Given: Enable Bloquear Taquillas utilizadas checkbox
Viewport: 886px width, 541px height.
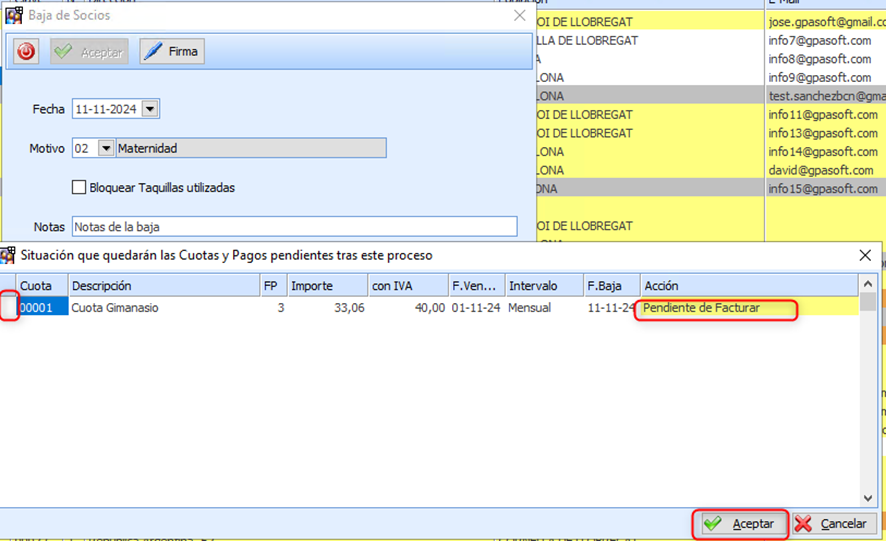Looking at the screenshot, I should click(x=79, y=187).
